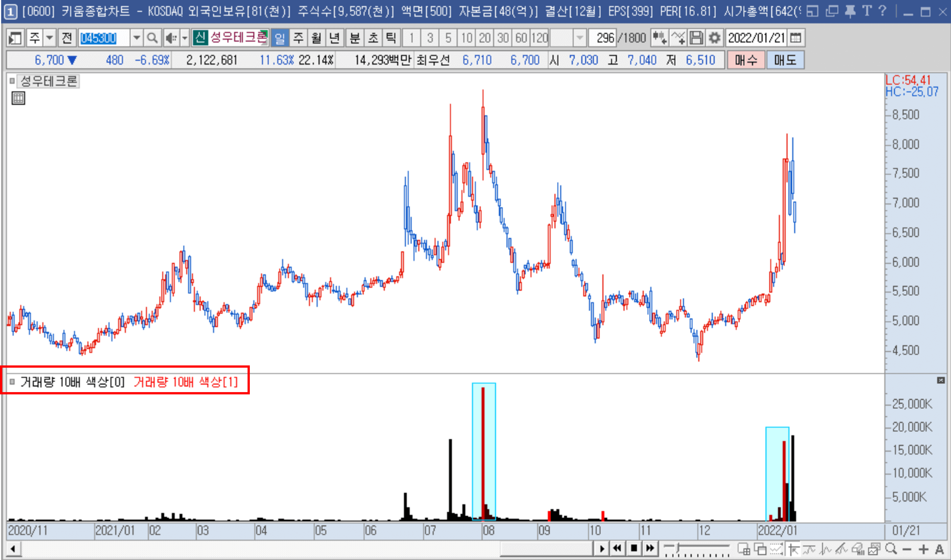Toggle the 성우테크론 price indicator checkbox
Image resolution: width=951 pixels, height=560 pixels.
coord(12,81)
